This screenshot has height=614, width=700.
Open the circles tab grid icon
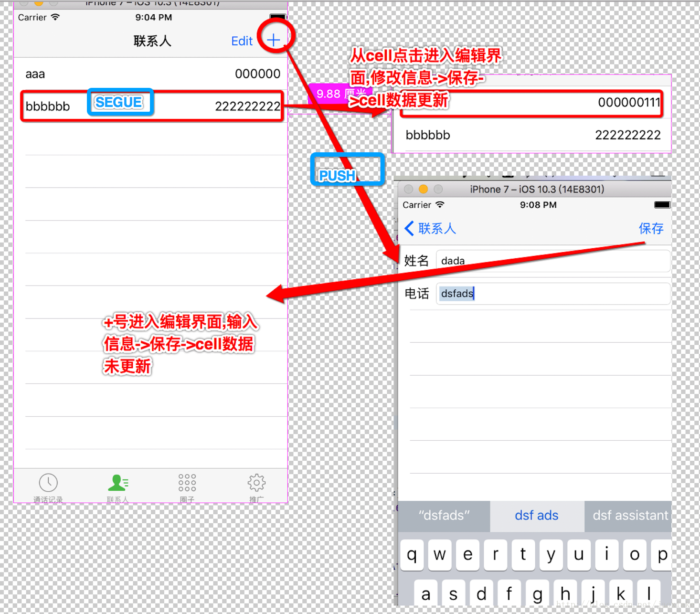pyautogui.click(x=187, y=483)
